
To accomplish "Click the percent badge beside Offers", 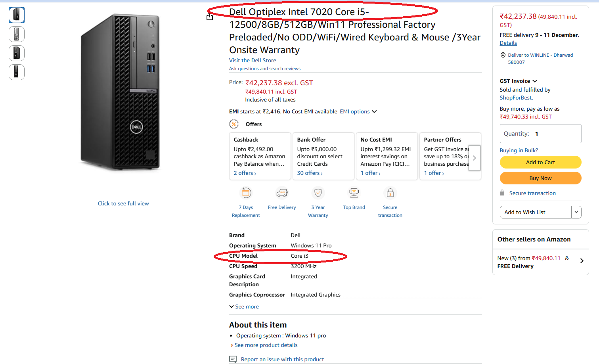I will (x=234, y=124).
